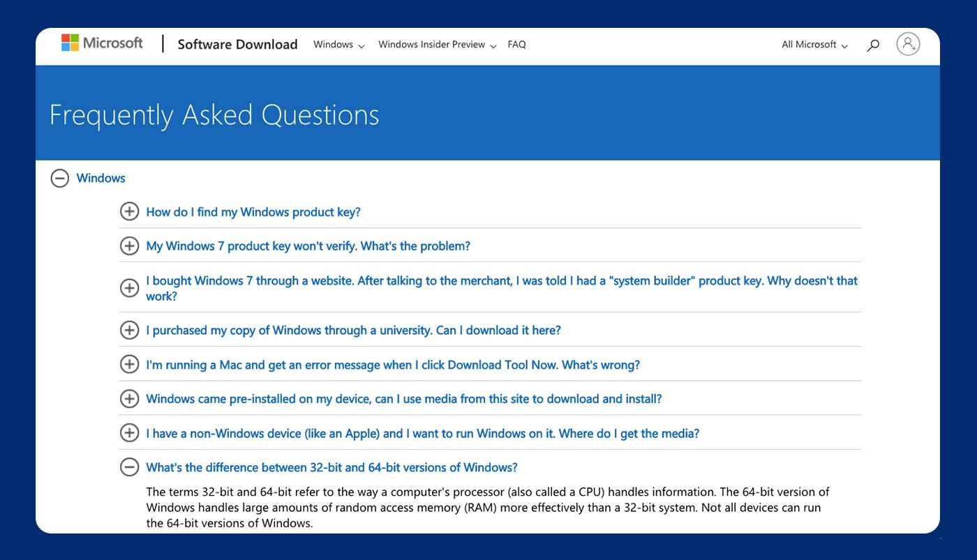Image resolution: width=977 pixels, height=560 pixels.
Task: Expand plus icon for 'system builder' product key question
Action: coord(129,287)
